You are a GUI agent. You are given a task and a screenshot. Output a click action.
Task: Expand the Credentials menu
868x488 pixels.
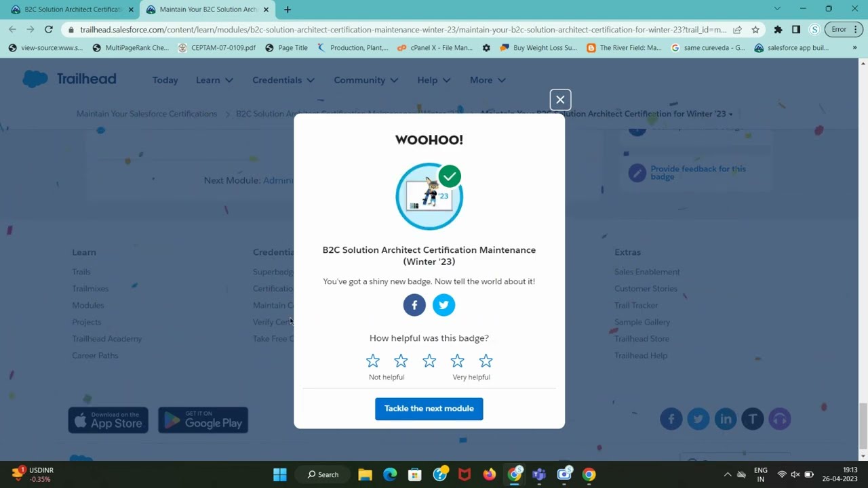283,80
